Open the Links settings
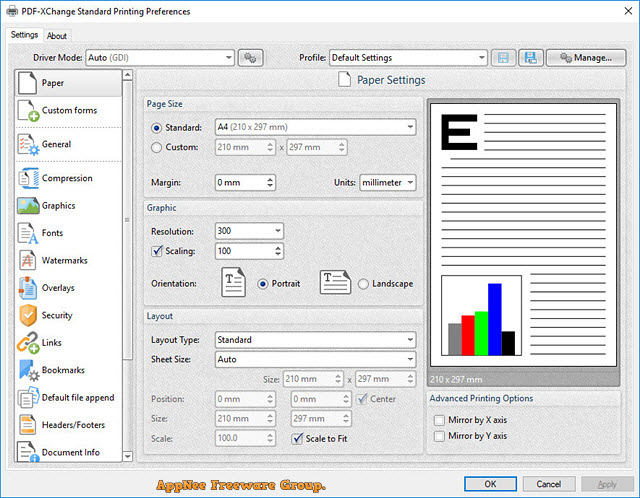The image size is (640, 498). coord(69,342)
